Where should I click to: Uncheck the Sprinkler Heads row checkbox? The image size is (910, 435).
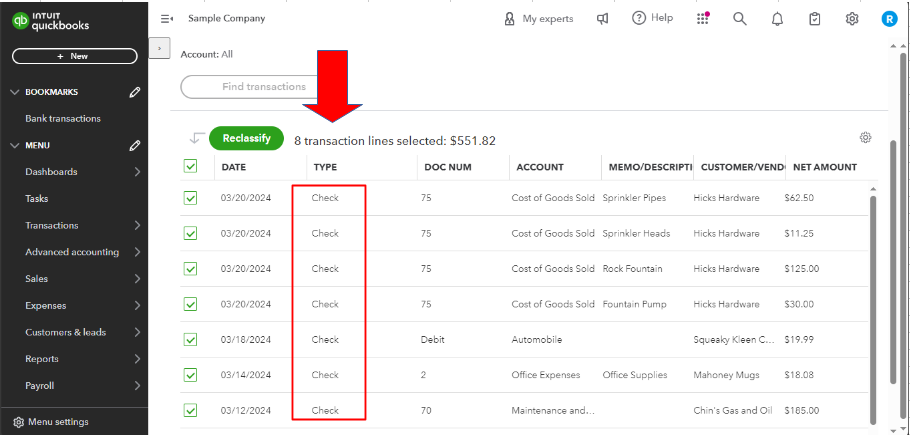[190, 233]
